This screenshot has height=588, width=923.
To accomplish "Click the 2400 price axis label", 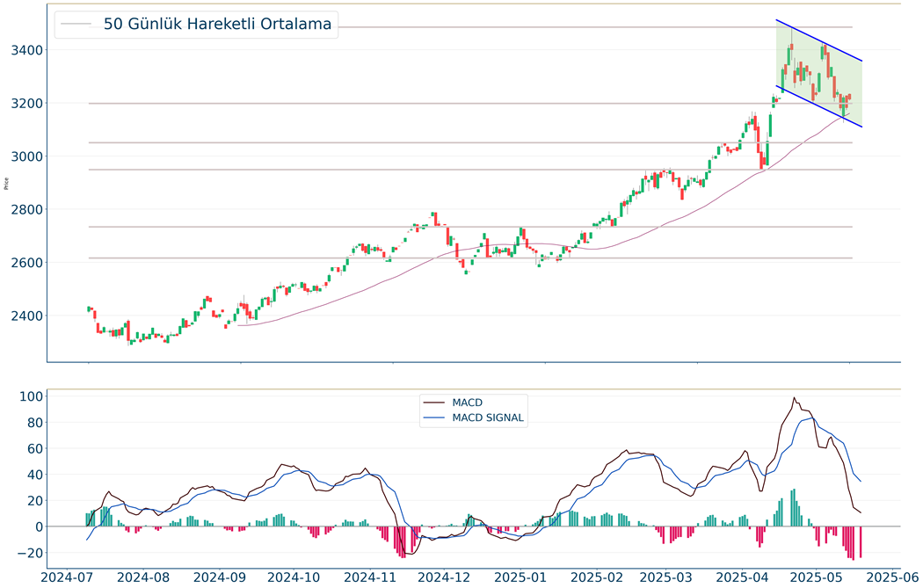I will click(27, 316).
